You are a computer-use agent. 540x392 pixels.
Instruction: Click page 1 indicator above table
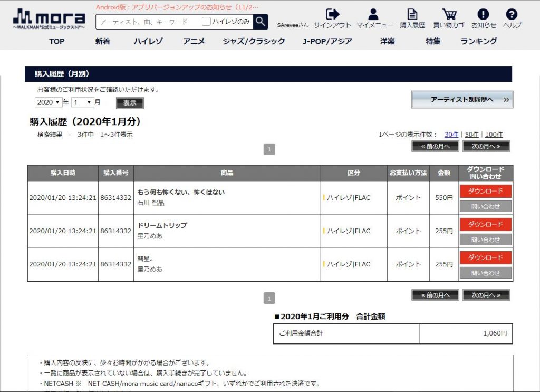269,149
